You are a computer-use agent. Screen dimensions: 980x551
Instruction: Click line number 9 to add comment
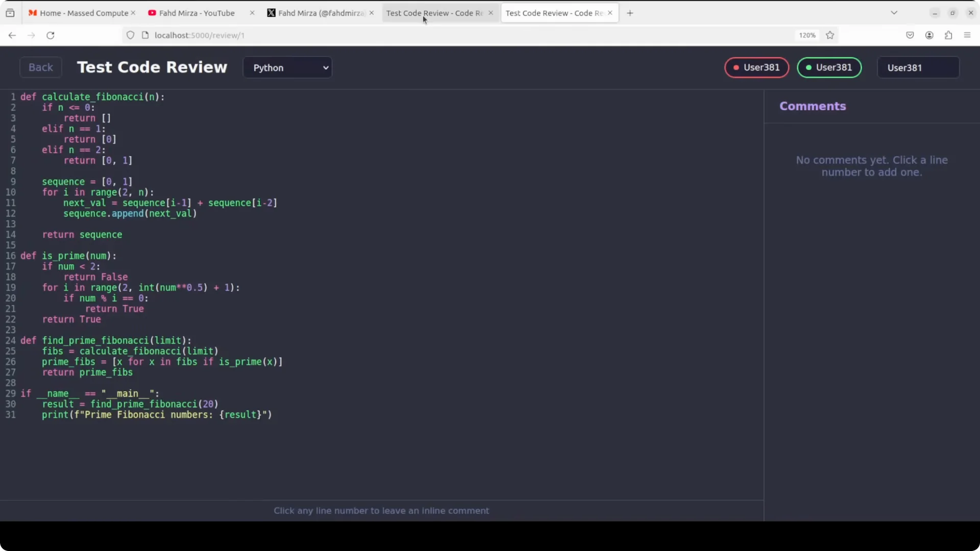click(13, 182)
